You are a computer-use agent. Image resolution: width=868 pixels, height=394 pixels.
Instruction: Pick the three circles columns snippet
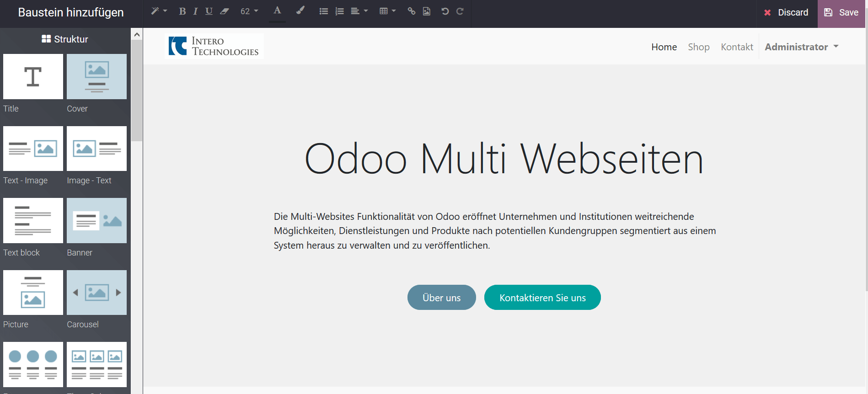pyautogui.click(x=33, y=364)
